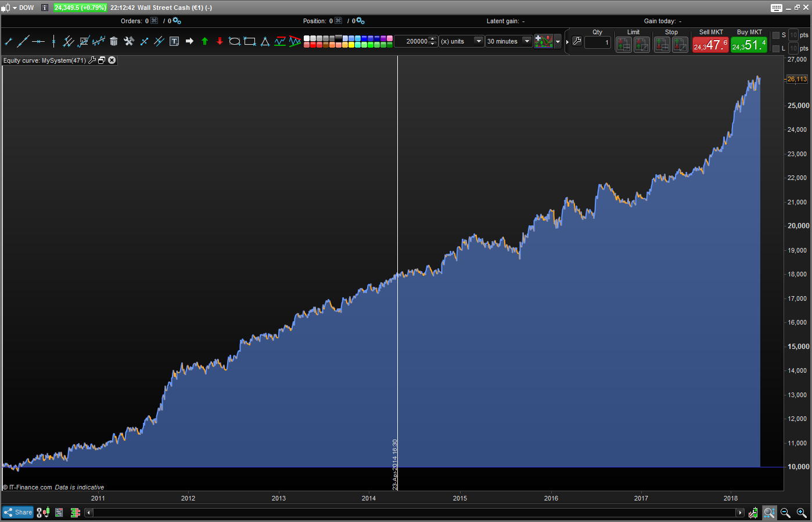Click the horizontal chart scrollbar track
Screen dimensions: 812x522
415,513
